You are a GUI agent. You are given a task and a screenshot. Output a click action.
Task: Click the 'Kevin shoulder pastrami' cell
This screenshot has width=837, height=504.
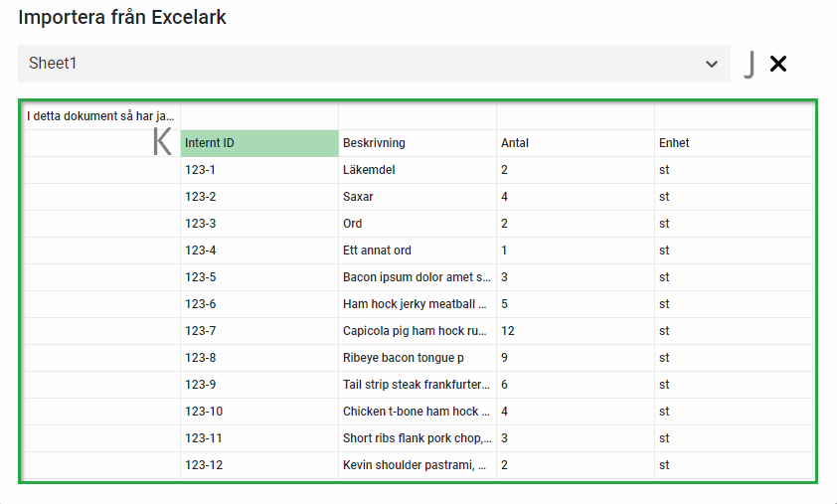tap(417, 465)
